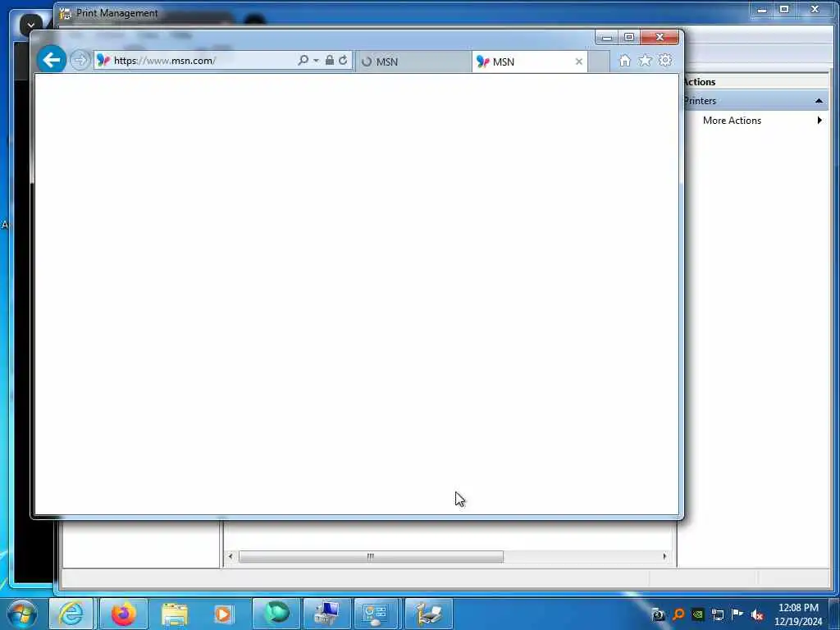View the security lock report icon
Viewport: 840px width, 630px height.
coord(330,60)
